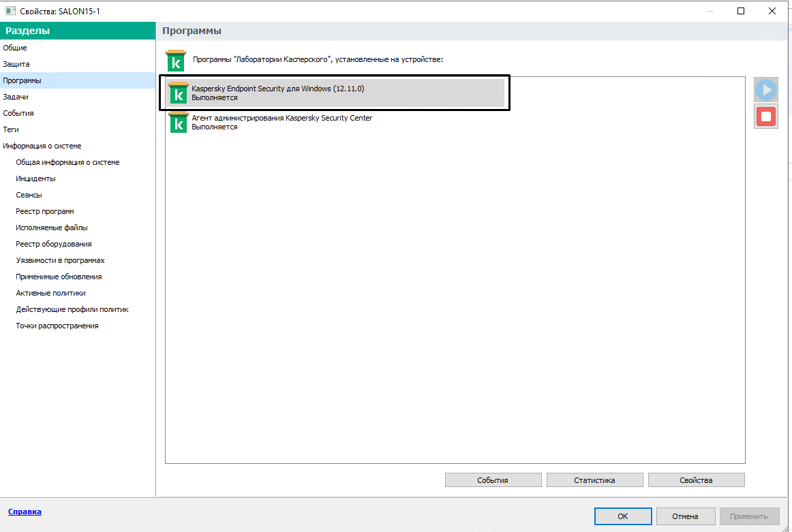Go to the Задачи section
Image resolution: width=792 pixels, height=532 pixels.
78,97
